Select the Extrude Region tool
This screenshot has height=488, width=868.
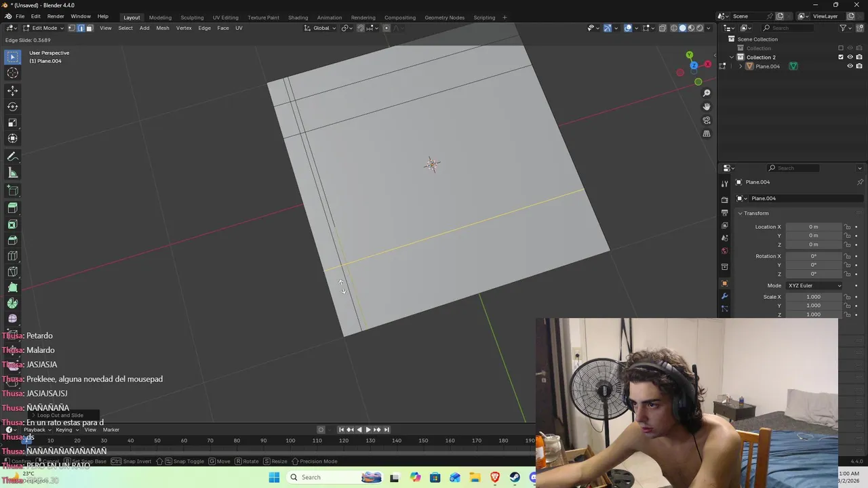13,208
